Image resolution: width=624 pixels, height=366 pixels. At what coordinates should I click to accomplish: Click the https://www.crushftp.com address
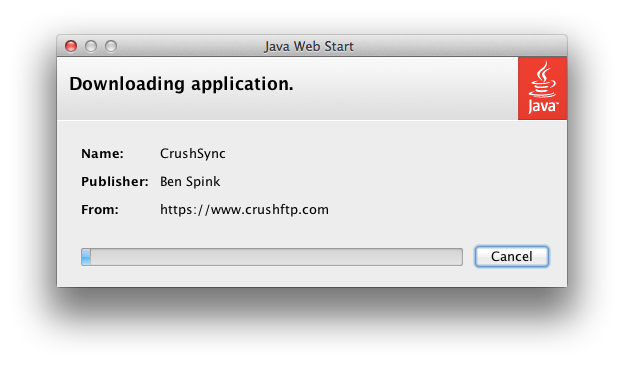coord(244,210)
